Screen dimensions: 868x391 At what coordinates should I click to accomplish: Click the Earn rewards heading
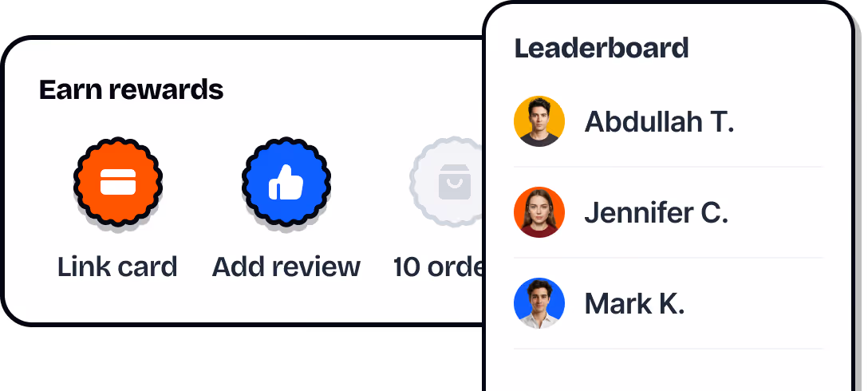[131, 89]
